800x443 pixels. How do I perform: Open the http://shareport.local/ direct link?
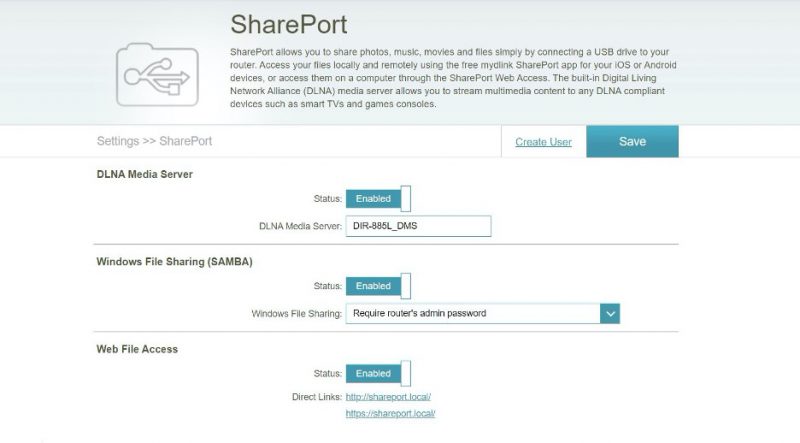coord(388,397)
